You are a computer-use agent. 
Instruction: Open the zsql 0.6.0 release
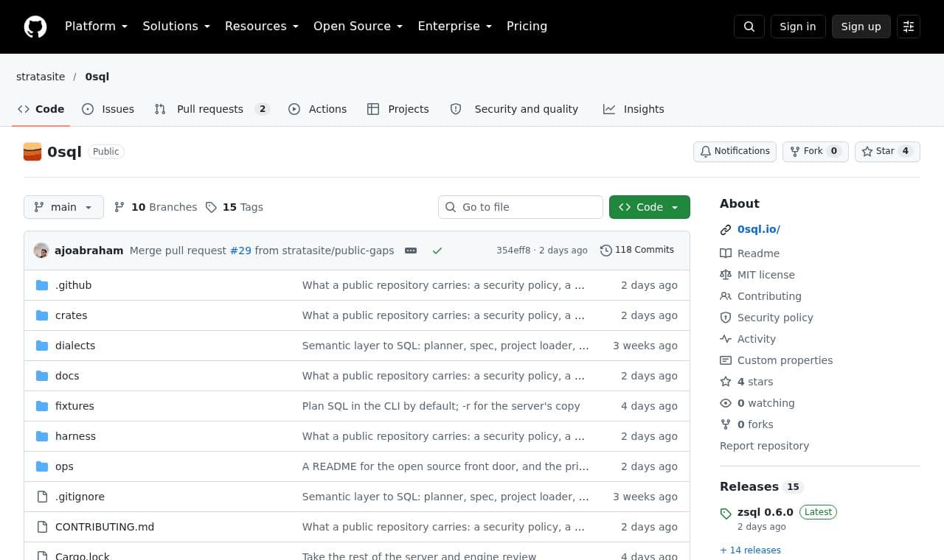766,512
